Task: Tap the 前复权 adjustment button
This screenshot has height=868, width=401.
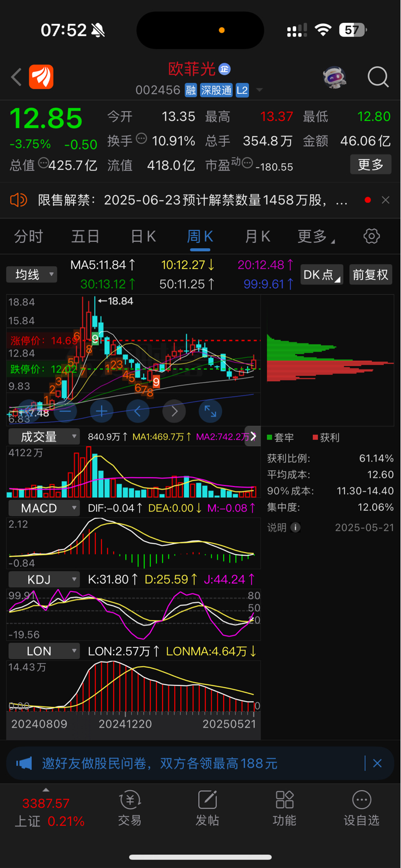Action: tap(371, 275)
